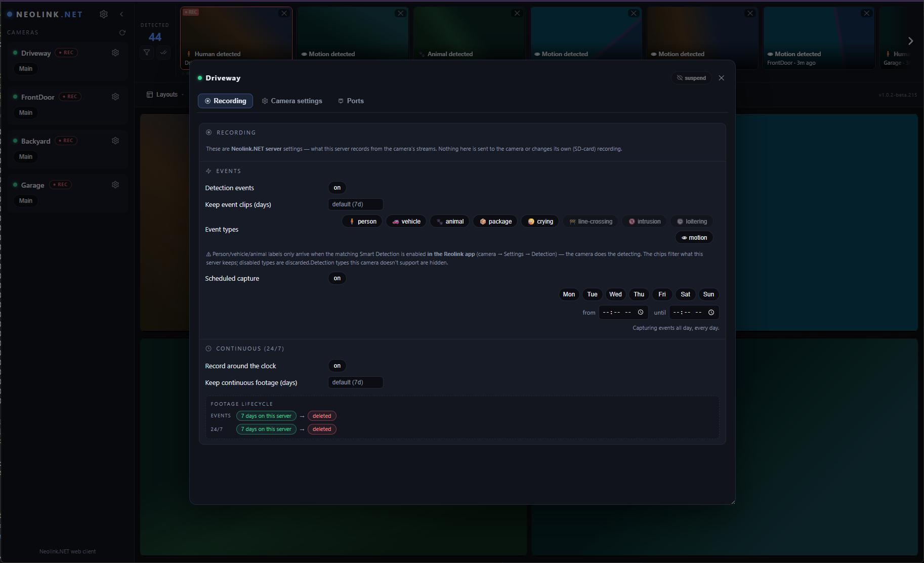
Task: Toggle the person event type chip
Action: pos(362,222)
